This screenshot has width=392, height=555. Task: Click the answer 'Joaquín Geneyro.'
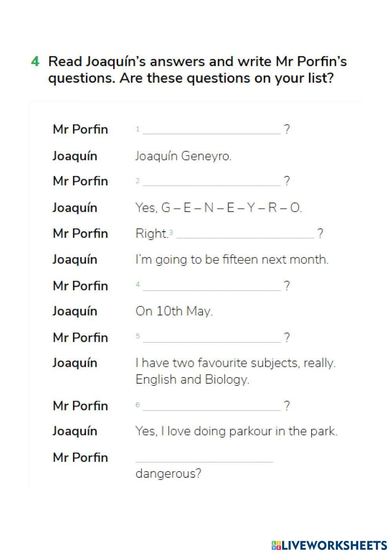(x=183, y=156)
